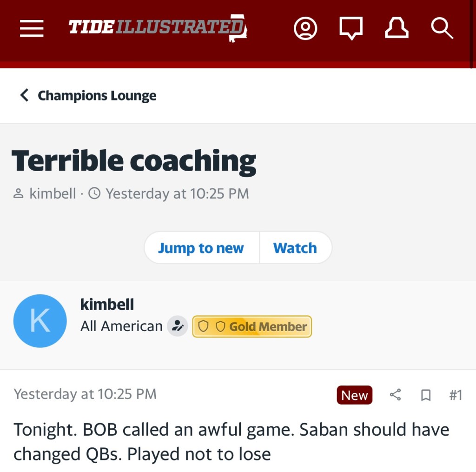Open the conversations speech bubble icon
Screen dimensions: 476x472
click(x=351, y=28)
